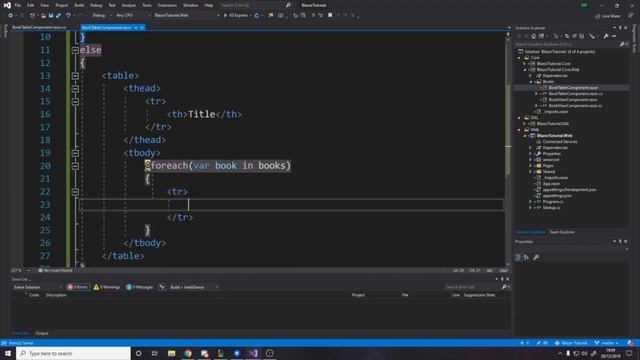The height and width of the screenshot is (360, 640).
Task: Click the No issues found indicator
Action: coord(55,270)
